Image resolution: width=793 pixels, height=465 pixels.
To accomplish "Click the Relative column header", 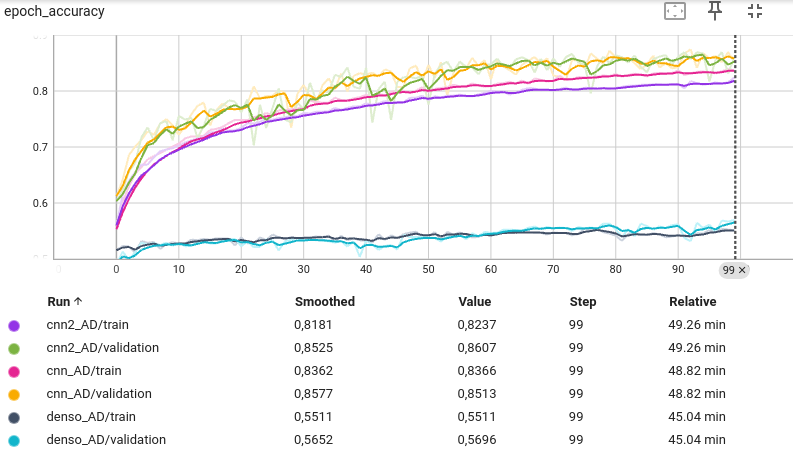I will (x=692, y=301).
